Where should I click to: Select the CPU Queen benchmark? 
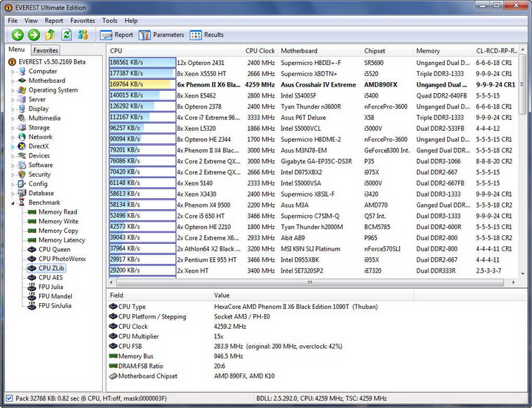pos(54,249)
